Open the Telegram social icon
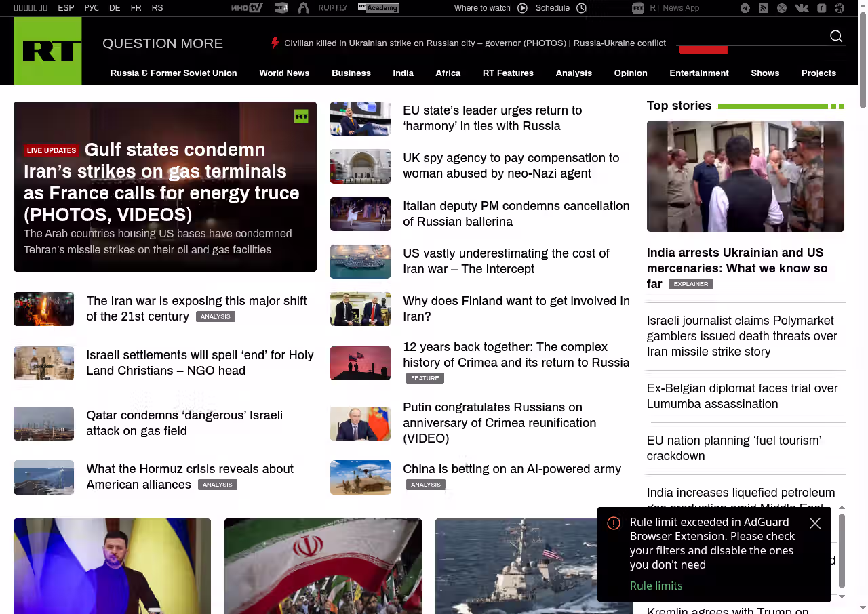 point(745,8)
